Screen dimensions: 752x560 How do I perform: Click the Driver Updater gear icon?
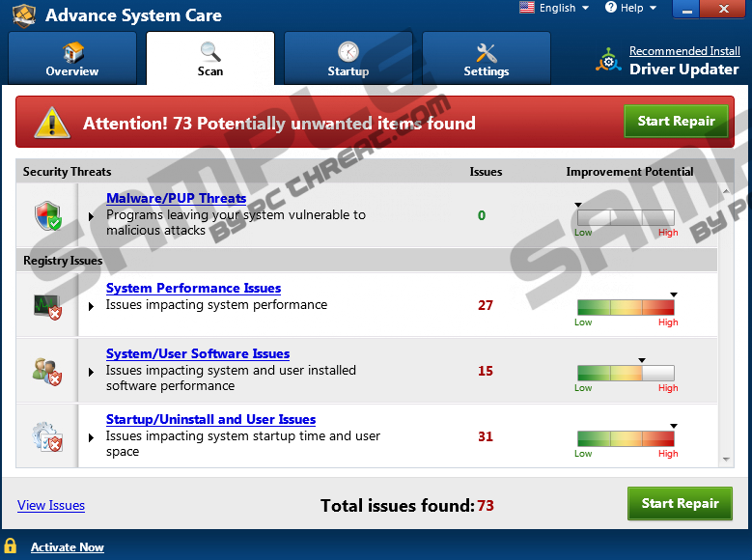(608, 61)
